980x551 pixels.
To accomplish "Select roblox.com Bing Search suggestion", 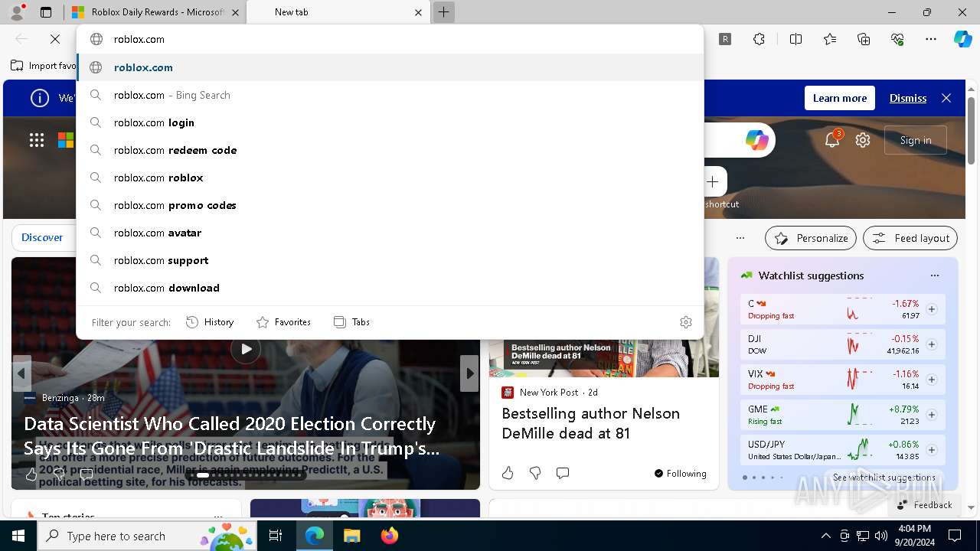I will [x=390, y=95].
